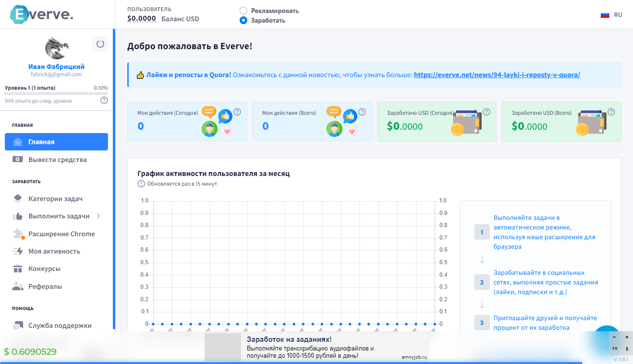Click user name Иван Фабрицкий

56,67
